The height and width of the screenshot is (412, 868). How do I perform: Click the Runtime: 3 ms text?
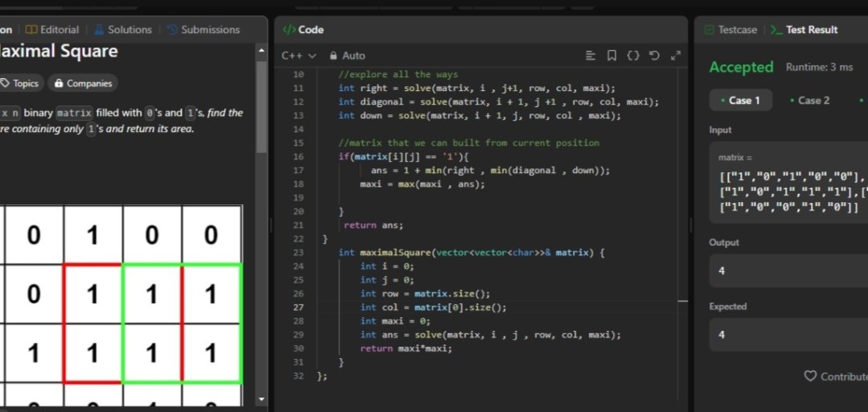[819, 67]
